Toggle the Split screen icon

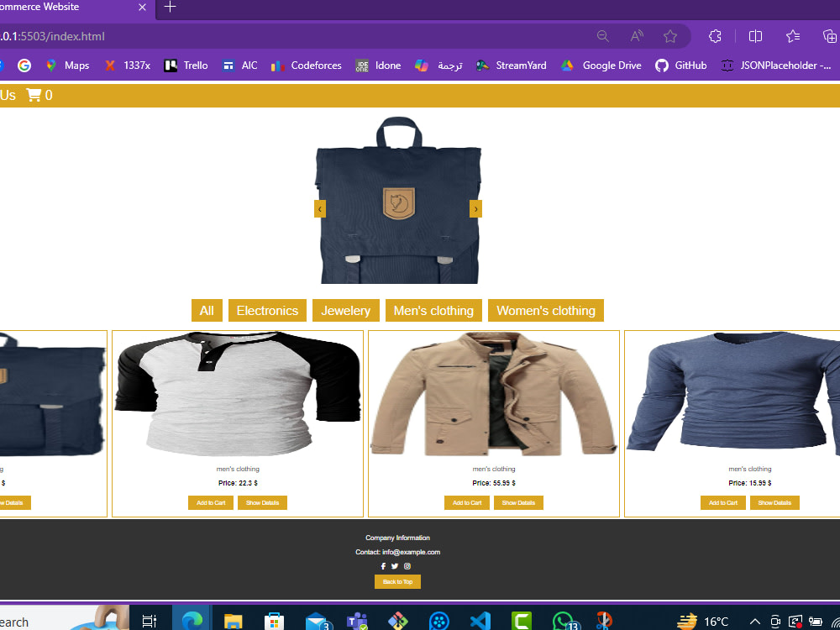pos(755,36)
